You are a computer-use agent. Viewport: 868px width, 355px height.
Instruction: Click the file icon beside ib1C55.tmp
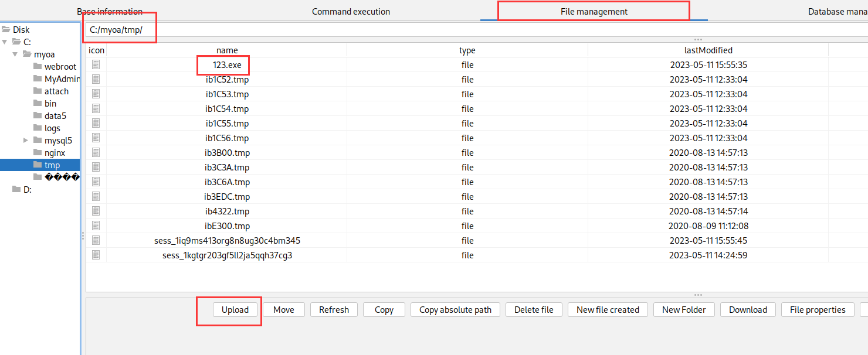pos(96,123)
